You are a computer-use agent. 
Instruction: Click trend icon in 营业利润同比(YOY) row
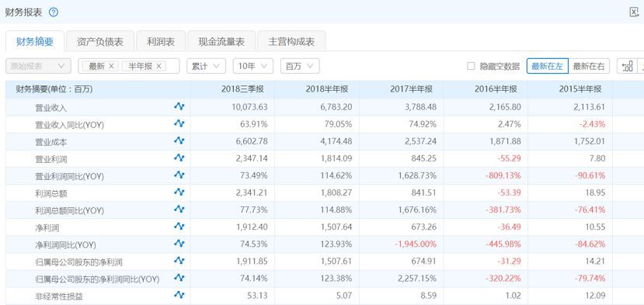click(179, 175)
